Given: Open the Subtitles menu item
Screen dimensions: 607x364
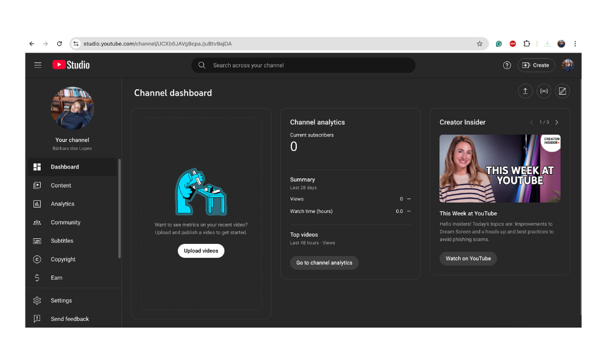Looking at the screenshot, I should click(x=72, y=241).
